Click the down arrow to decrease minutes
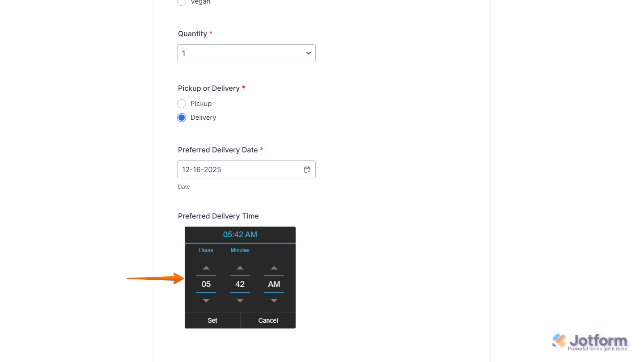The width and height of the screenshot is (644, 362). 240,300
